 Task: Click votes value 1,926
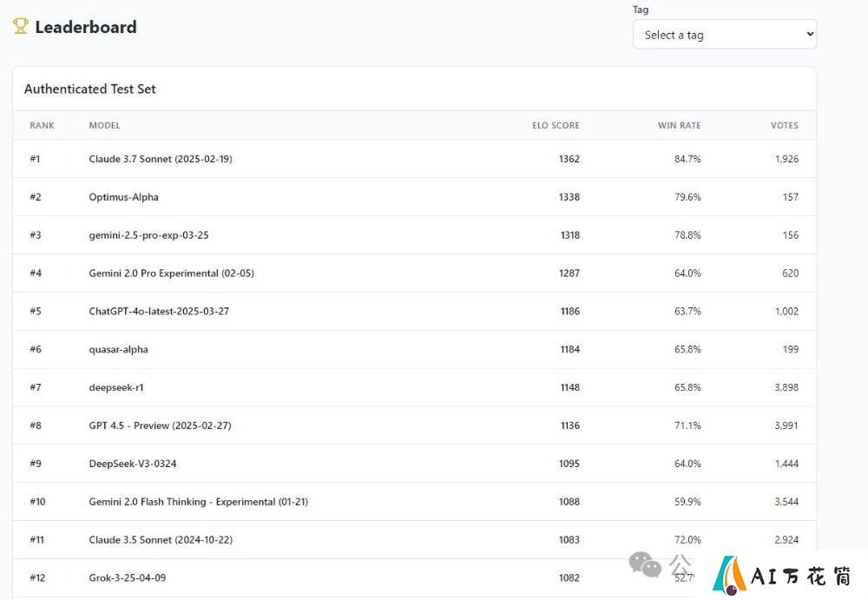(x=786, y=159)
